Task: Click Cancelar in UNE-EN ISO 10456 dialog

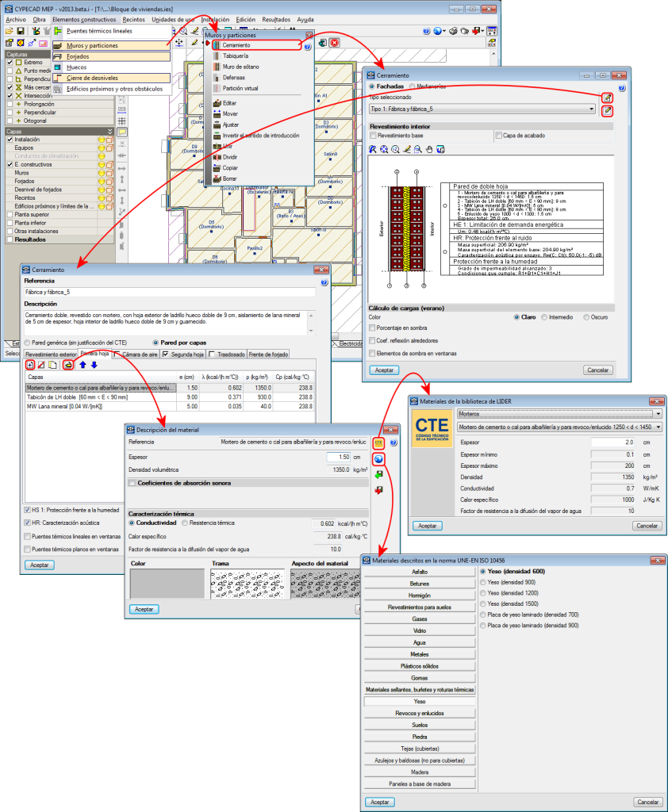Action: (x=648, y=802)
